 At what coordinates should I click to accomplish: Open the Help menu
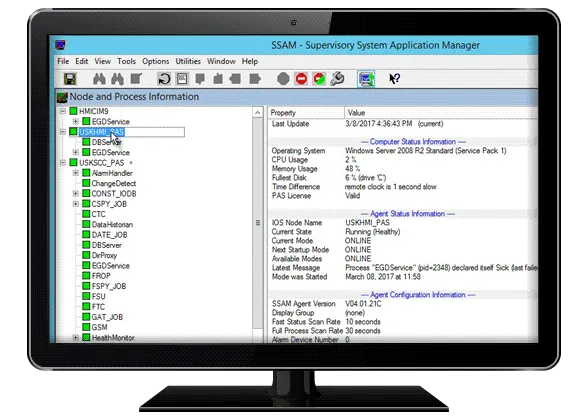(250, 61)
